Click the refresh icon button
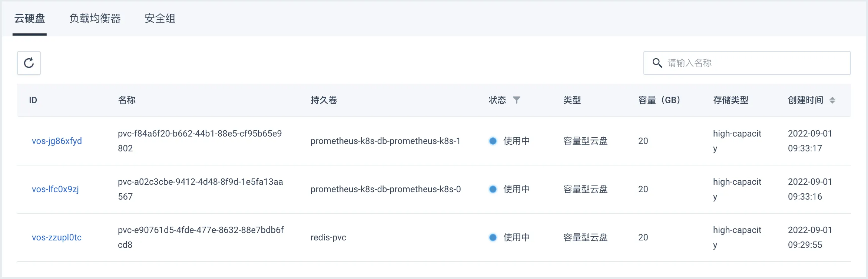Screen dimensions: 868x279 coord(29,63)
